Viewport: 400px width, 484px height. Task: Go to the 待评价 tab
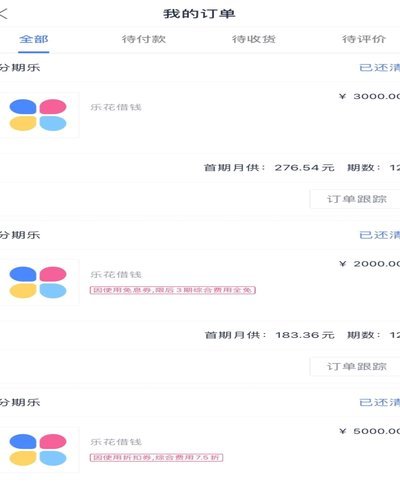coord(364,39)
